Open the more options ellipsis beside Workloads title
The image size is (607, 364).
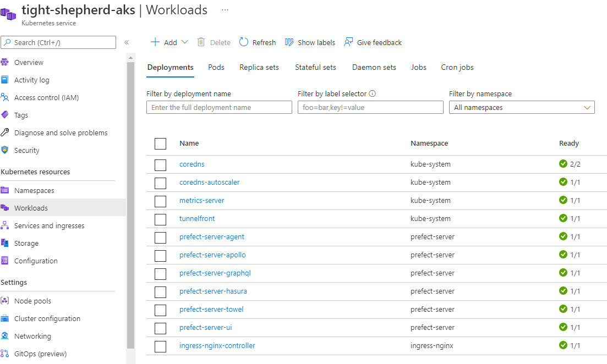(225, 10)
